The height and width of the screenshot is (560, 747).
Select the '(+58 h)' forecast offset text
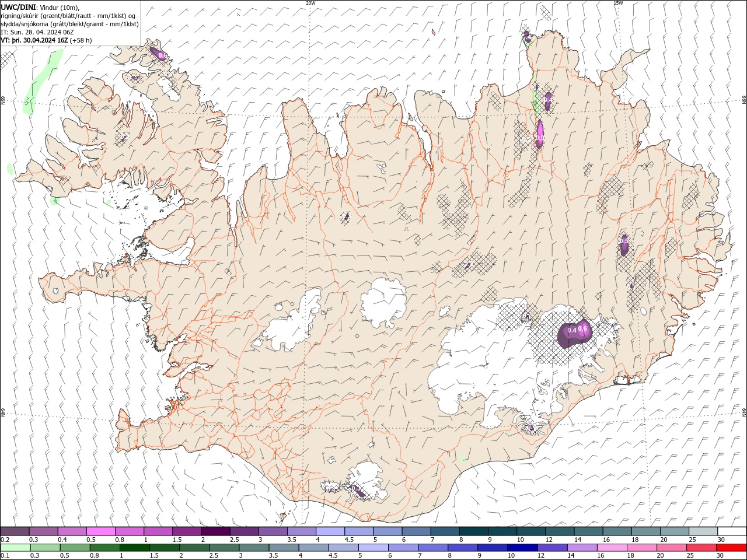81,40
